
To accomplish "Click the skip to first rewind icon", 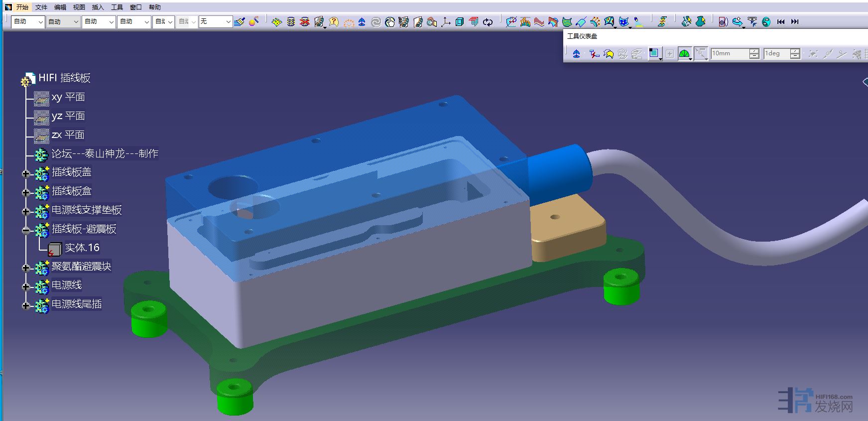I will coord(780,22).
